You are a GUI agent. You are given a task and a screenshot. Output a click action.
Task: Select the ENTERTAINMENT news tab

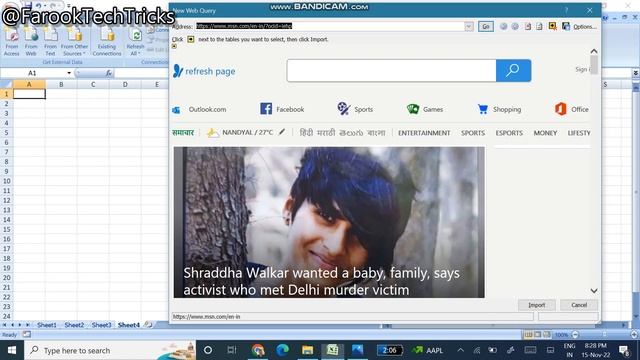[424, 133]
